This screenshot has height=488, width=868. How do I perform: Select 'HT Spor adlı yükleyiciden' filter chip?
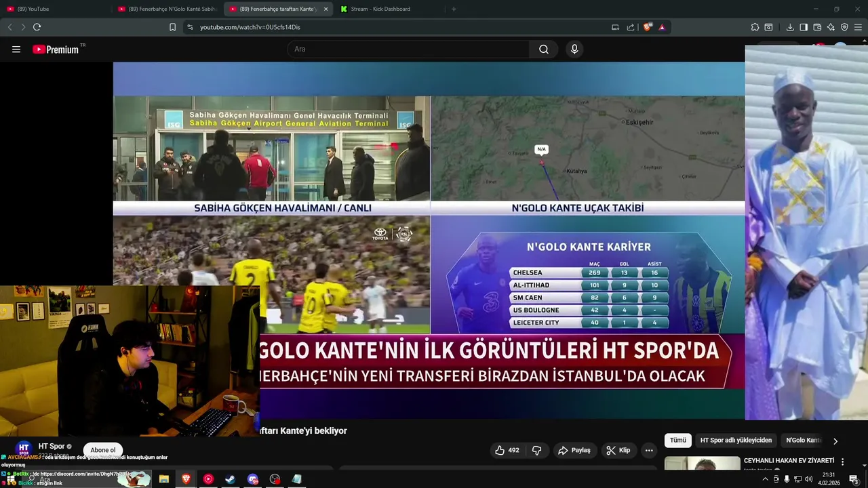[x=736, y=441]
